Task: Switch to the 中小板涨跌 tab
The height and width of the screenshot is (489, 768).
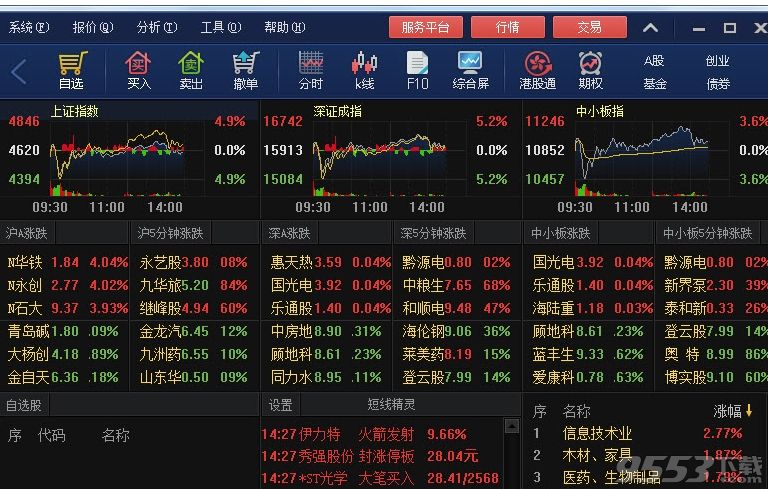Action: pos(560,233)
